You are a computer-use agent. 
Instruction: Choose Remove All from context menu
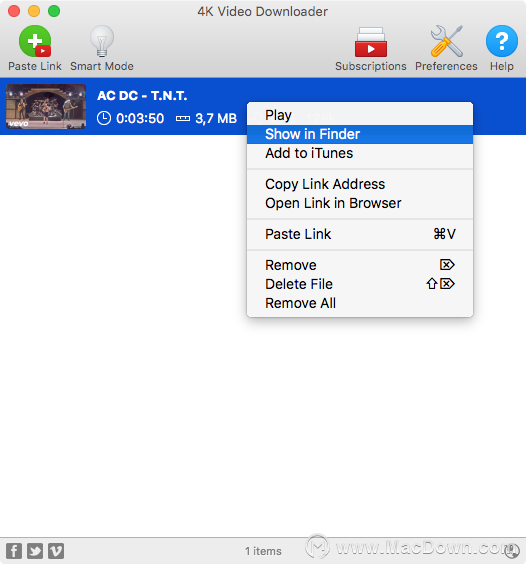click(x=360, y=303)
